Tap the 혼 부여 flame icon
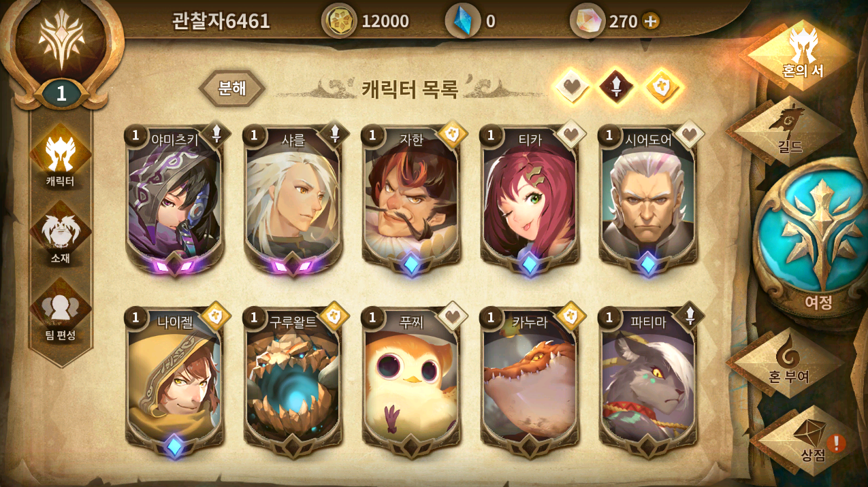The width and height of the screenshot is (868, 487). coord(788,363)
